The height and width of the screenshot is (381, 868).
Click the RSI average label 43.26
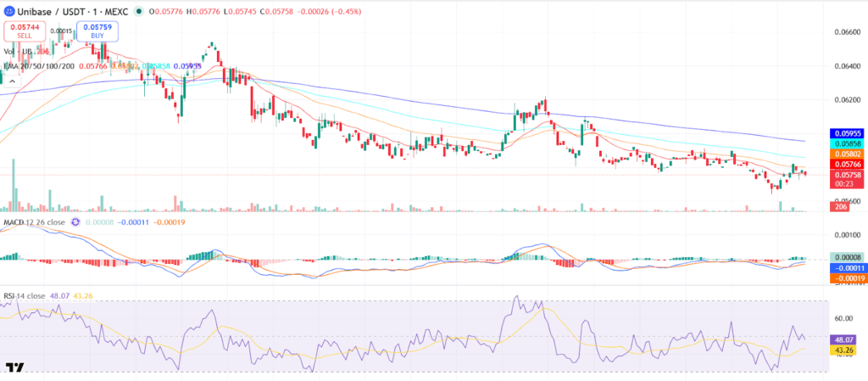tap(843, 350)
